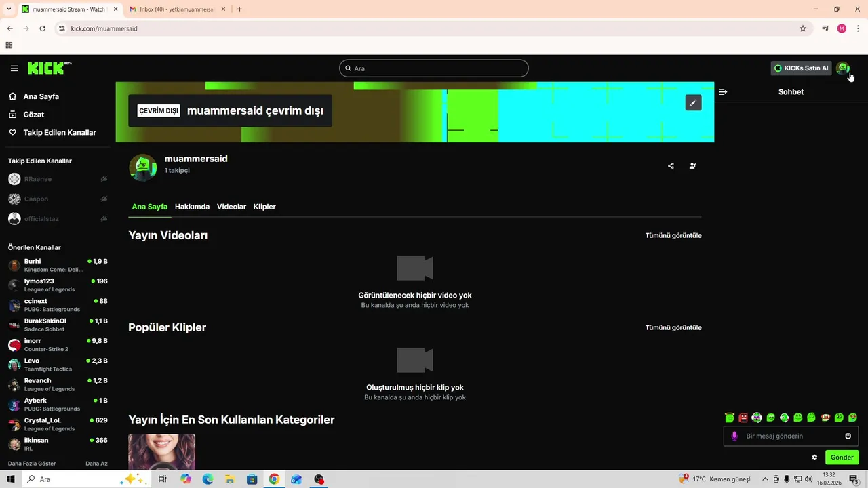This screenshot has width=868, height=488.
Task: Collapse the Sohbet chat panel
Action: point(724,91)
